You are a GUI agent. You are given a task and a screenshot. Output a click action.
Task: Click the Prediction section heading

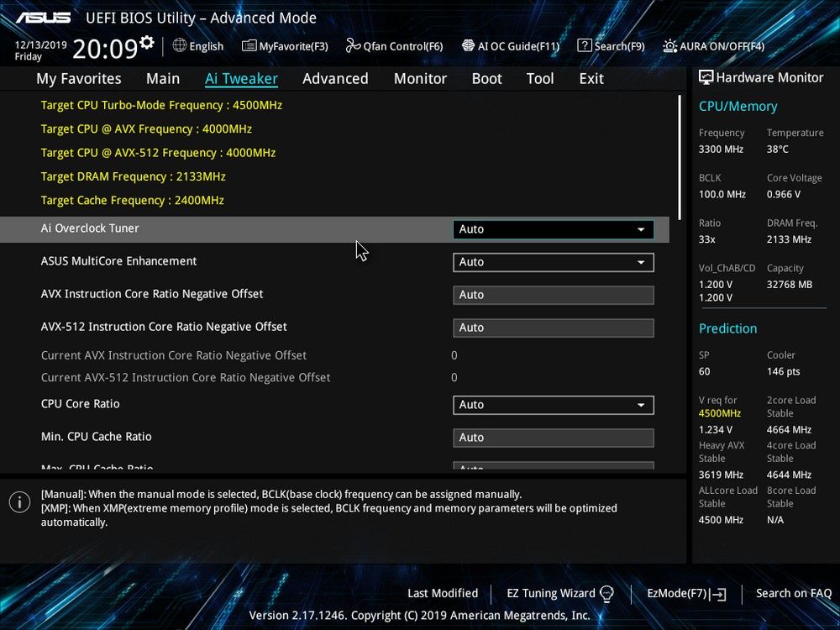(727, 329)
